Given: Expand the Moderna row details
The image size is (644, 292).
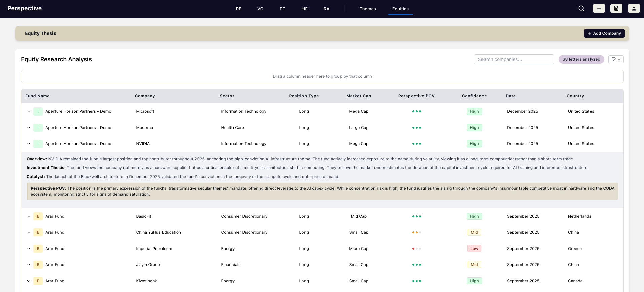Looking at the screenshot, I should tap(29, 128).
